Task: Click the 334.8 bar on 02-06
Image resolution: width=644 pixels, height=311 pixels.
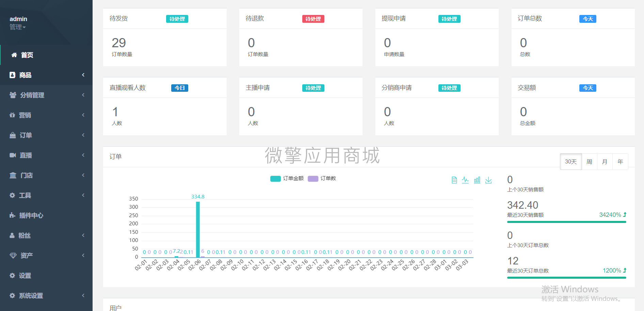Action: 198,229
